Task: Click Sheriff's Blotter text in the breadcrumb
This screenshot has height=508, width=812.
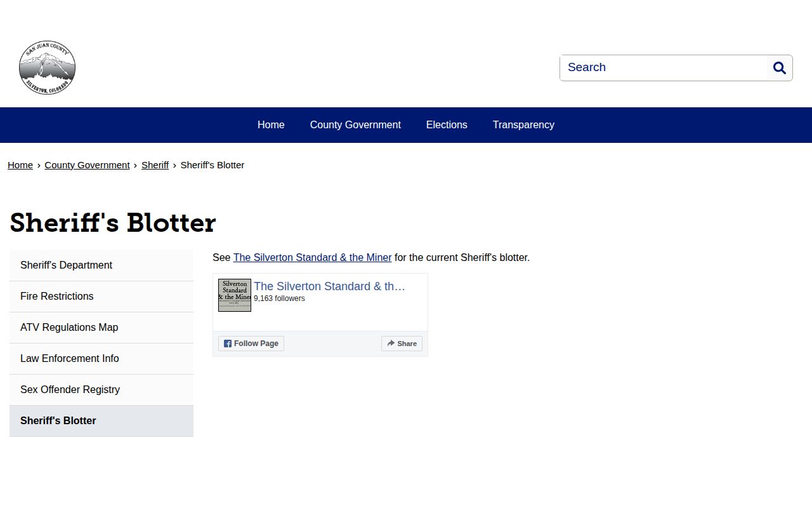Action: pos(213,165)
